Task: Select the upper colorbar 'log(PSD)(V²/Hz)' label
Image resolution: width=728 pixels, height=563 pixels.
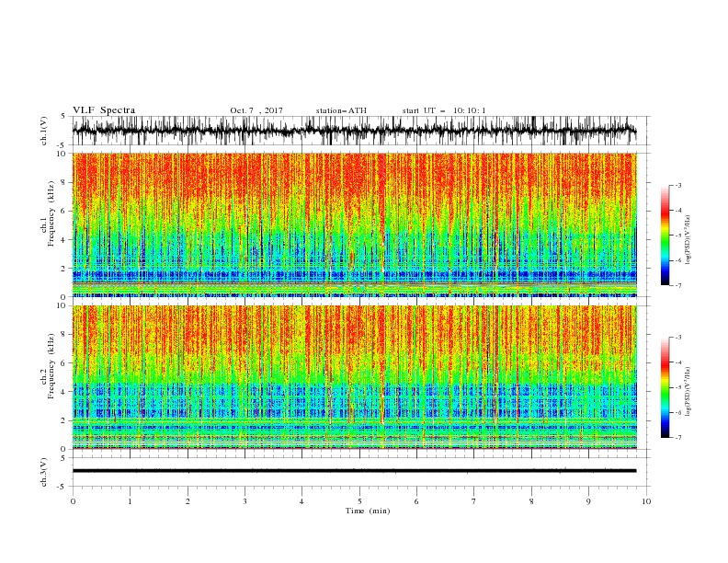Action: 688,239
